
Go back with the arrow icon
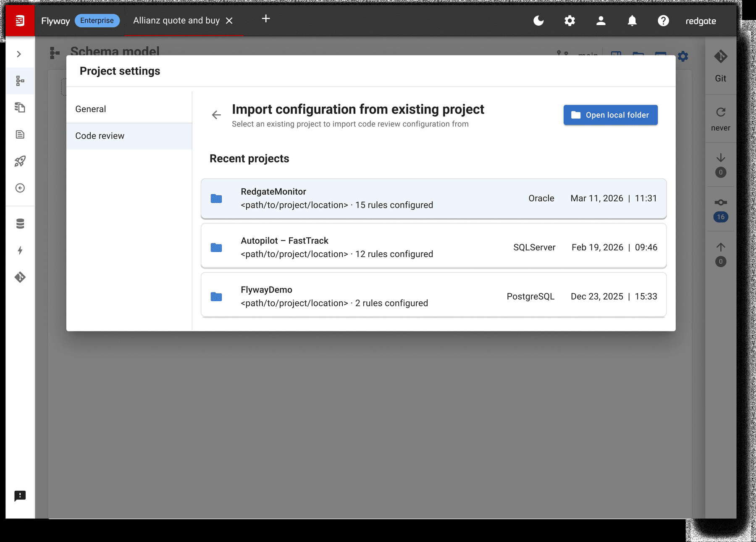[216, 115]
